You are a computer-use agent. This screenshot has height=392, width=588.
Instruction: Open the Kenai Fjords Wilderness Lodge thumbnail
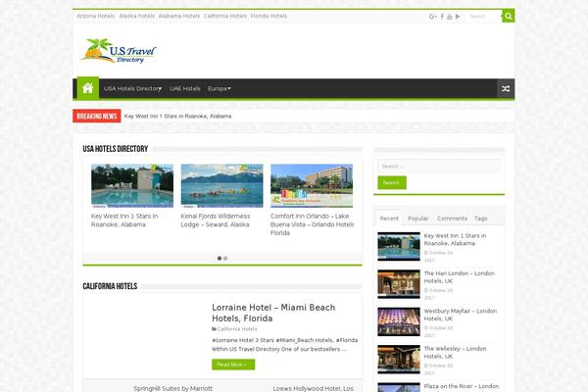(x=221, y=185)
